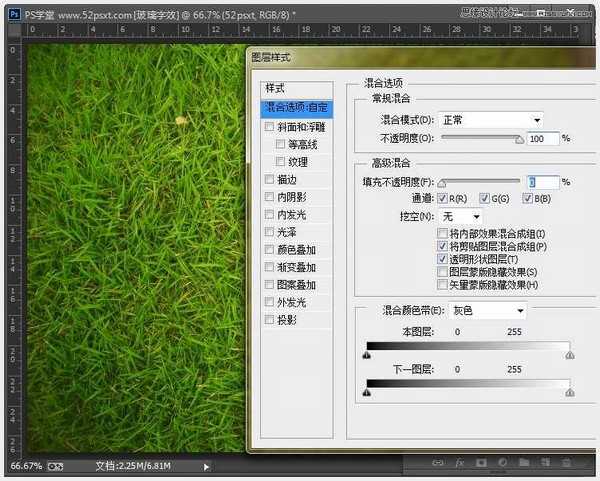The image size is (600, 481).
Task: Uncheck the R(R) channel checkbox
Action: point(442,199)
